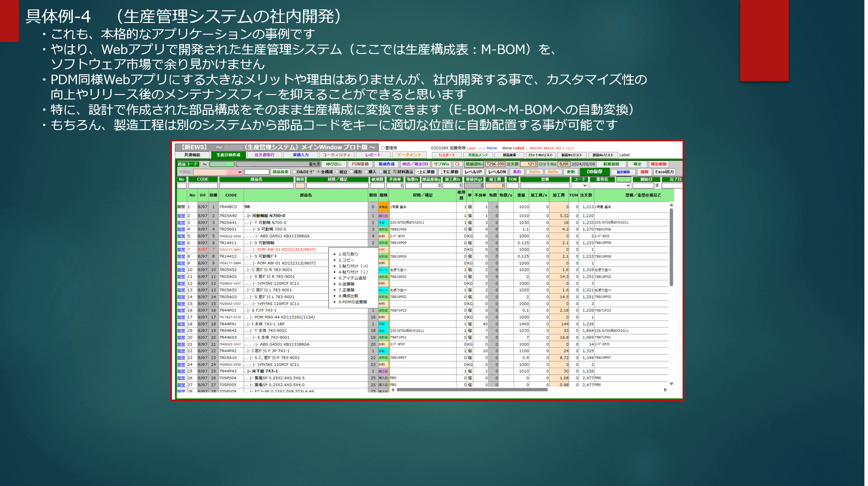This screenshot has height=486, width=868.
Task: Click the green DB保存 save button
Action: pos(594,172)
